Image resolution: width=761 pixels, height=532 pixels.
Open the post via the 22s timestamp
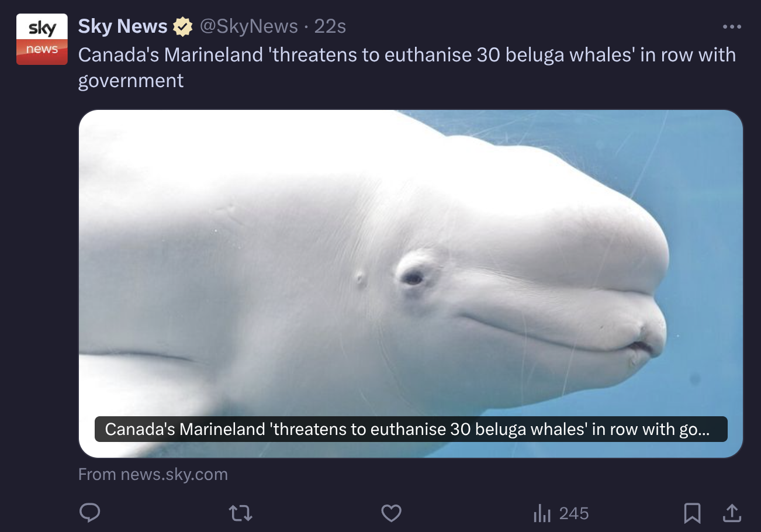coord(330,26)
